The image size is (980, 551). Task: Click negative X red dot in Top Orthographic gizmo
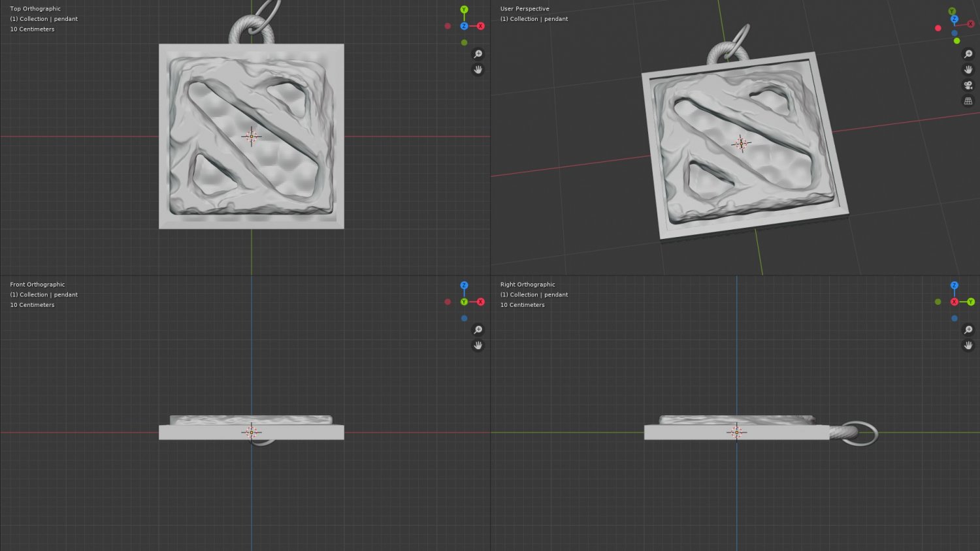(x=448, y=26)
